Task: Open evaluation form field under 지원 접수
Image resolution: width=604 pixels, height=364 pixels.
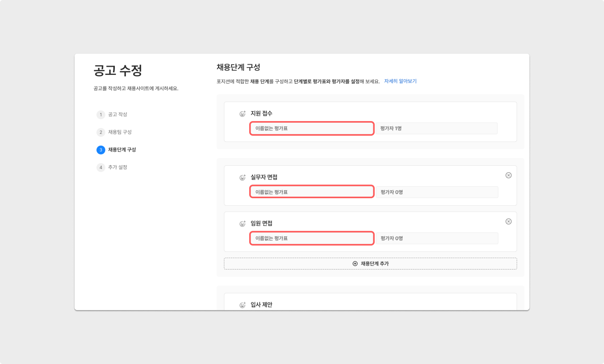Action: pyautogui.click(x=312, y=128)
